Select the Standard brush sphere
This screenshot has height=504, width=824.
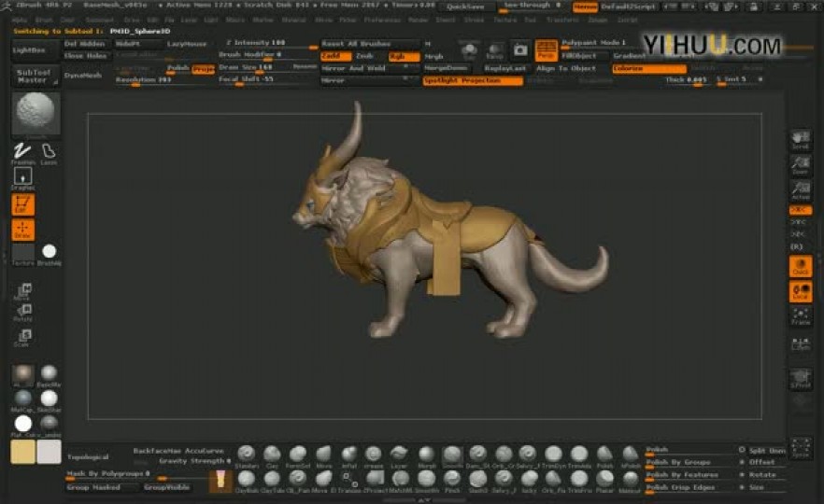click(x=246, y=455)
